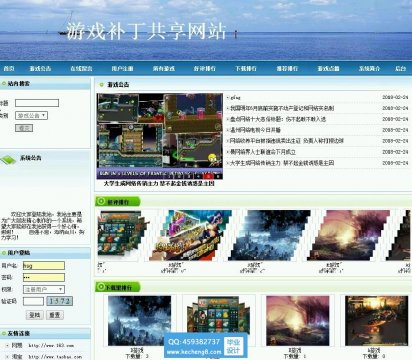Open the 首页 home tab
Image resolution: width=412 pixels, height=360 pixels.
(x=9, y=68)
